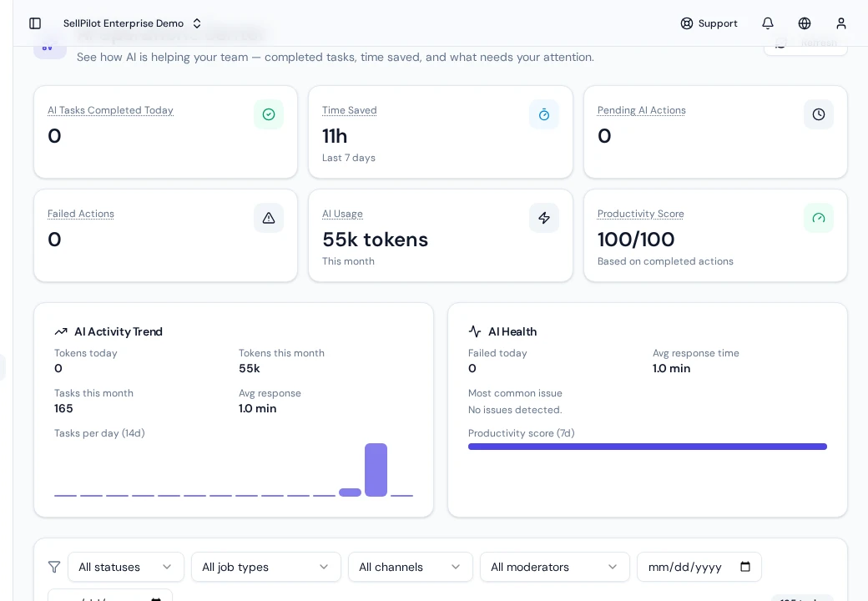Expand the All job types dropdown
This screenshot has width=868, height=601.
click(265, 567)
